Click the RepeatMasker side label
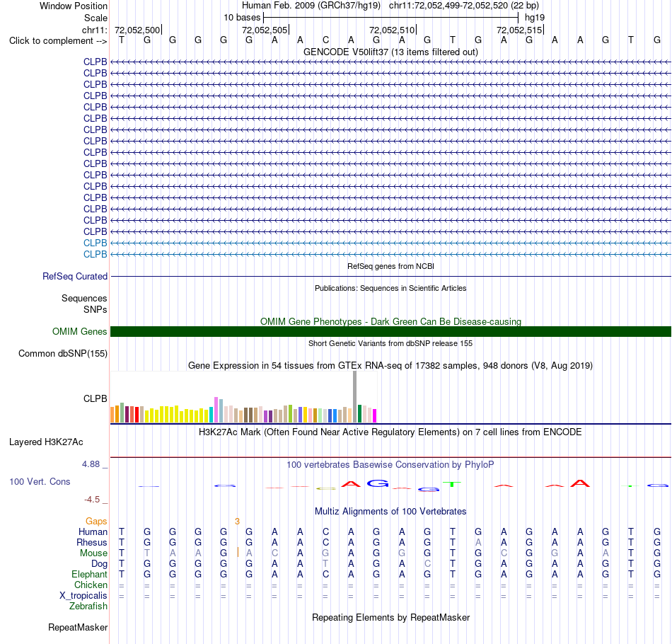 78,627
